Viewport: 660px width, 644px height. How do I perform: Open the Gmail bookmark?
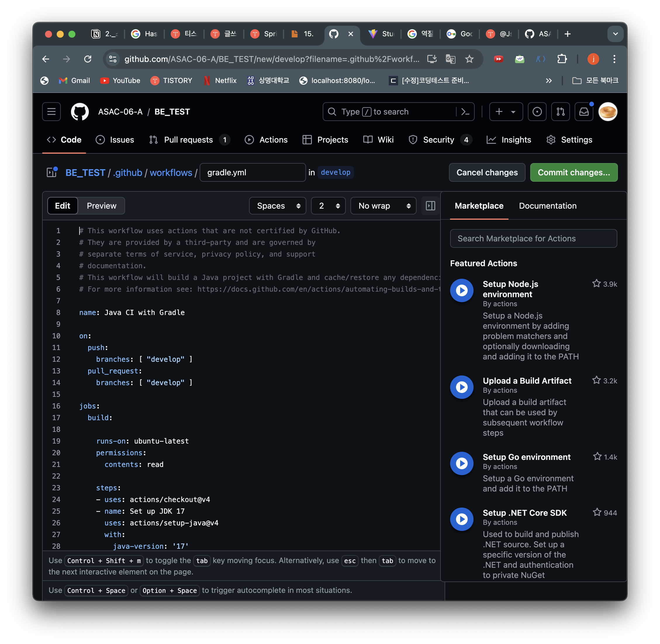74,81
